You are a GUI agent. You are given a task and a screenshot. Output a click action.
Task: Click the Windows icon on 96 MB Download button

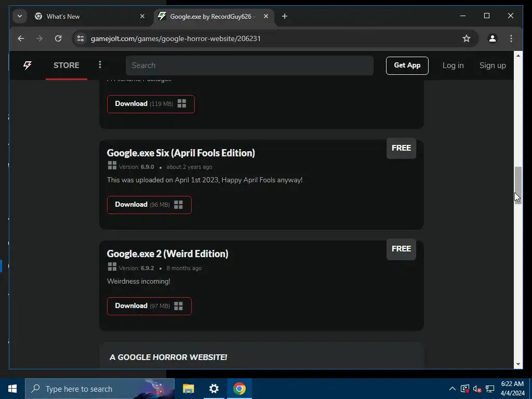point(179,204)
